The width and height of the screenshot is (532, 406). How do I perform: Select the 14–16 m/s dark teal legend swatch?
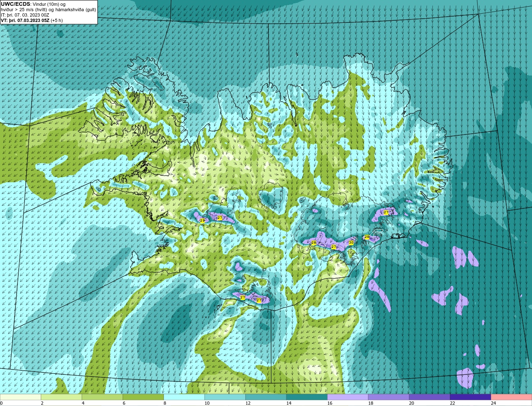pyautogui.click(x=307, y=397)
